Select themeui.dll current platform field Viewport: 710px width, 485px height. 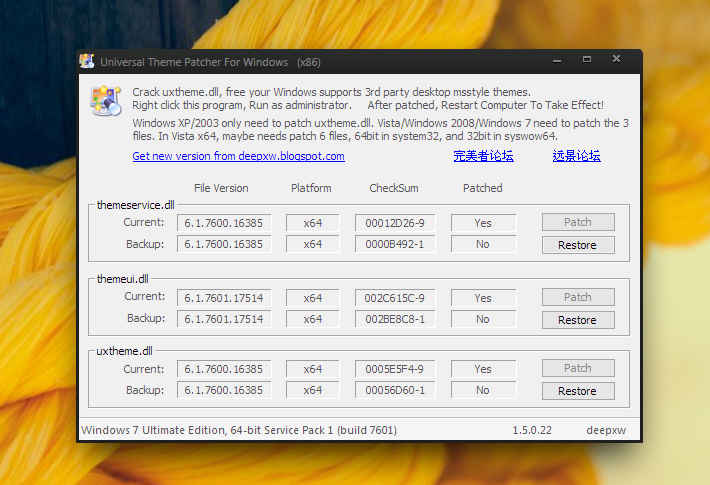coord(312,298)
